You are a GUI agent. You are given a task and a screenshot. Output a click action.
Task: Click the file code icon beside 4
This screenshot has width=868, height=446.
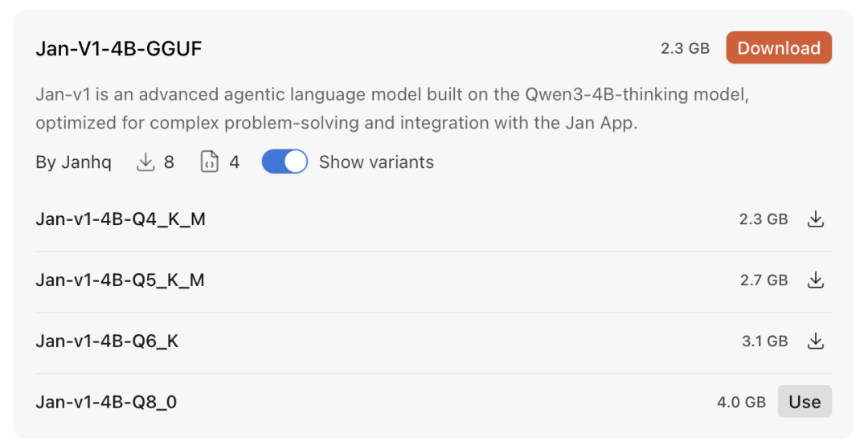(210, 162)
